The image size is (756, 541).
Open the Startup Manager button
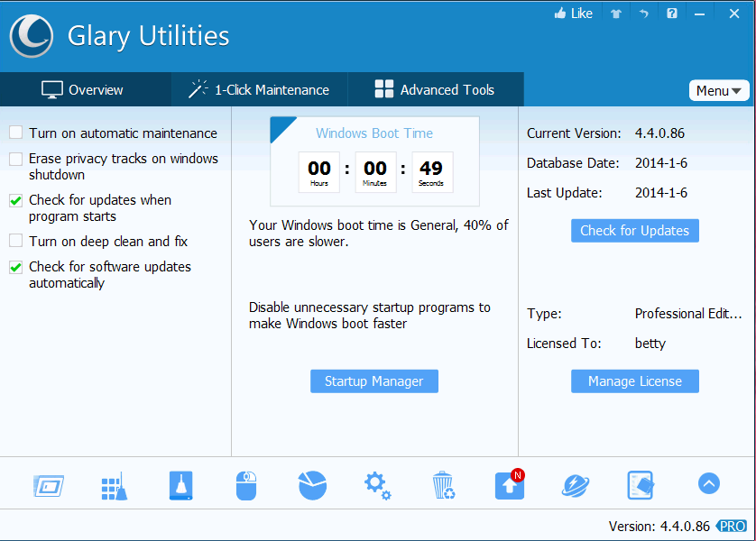(374, 381)
